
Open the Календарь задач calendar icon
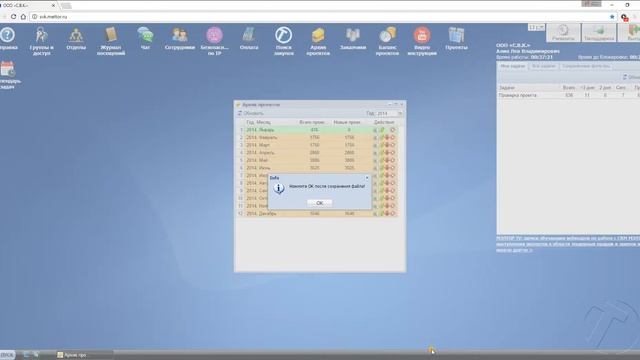click(8, 75)
